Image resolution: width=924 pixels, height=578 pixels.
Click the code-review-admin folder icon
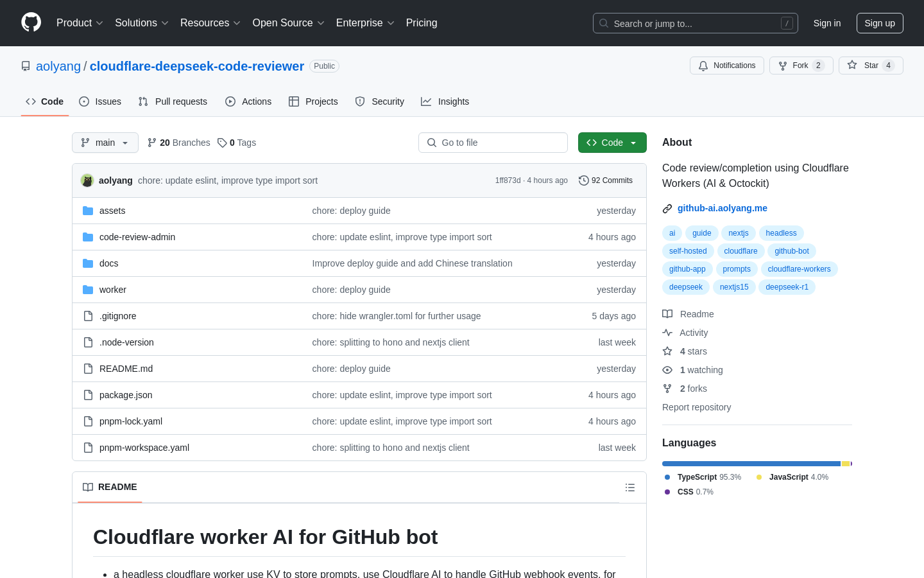tap(88, 237)
